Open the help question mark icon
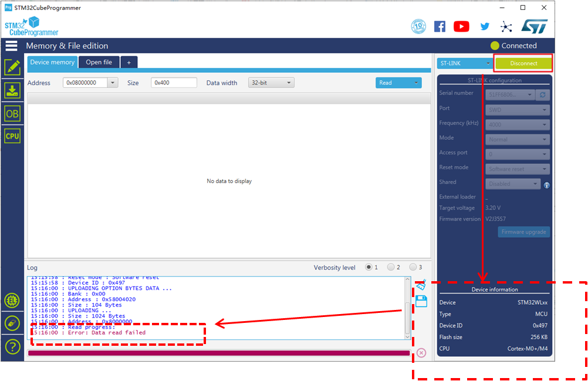The height and width of the screenshot is (381, 588). click(x=12, y=347)
